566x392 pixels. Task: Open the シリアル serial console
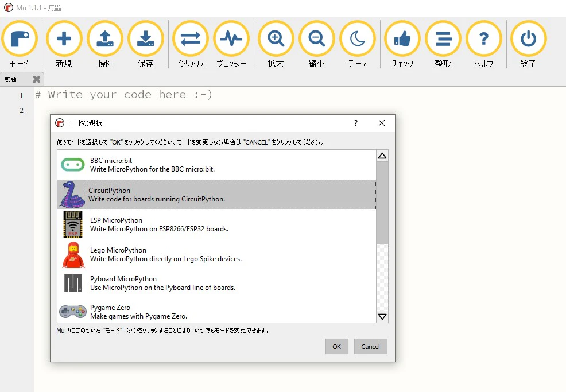[x=191, y=44]
